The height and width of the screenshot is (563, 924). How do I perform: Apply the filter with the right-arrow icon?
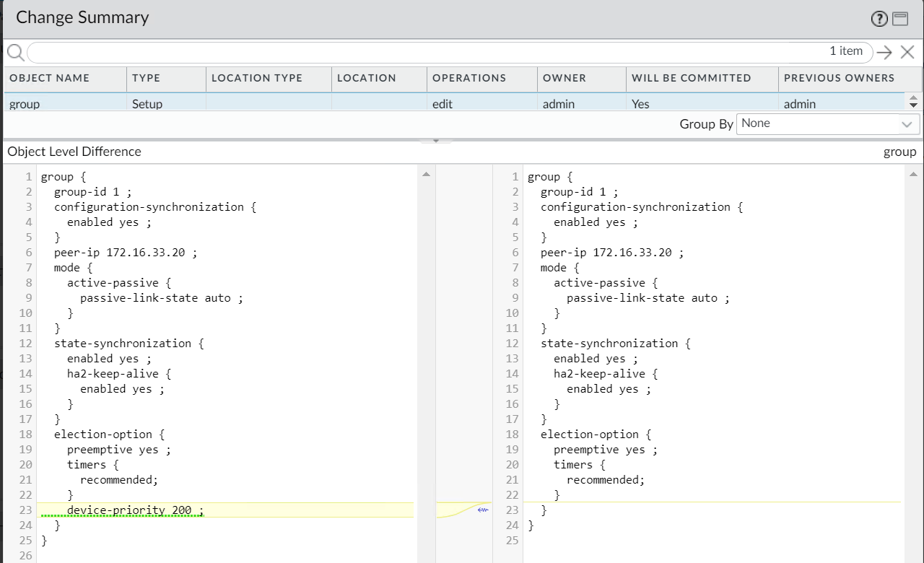(885, 52)
